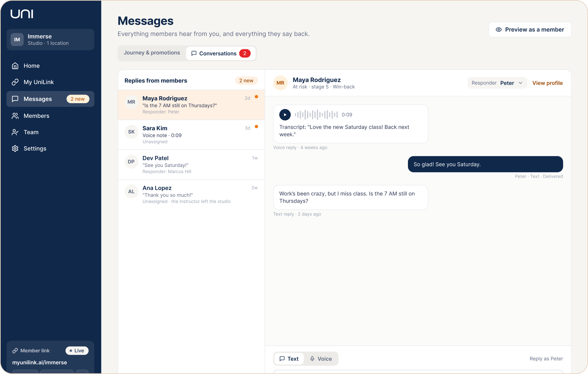Switch to Journey & promotions tab

point(152,53)
